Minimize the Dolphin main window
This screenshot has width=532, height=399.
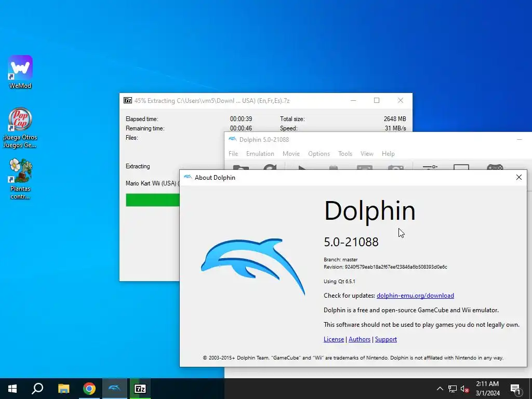coord(520,139)
